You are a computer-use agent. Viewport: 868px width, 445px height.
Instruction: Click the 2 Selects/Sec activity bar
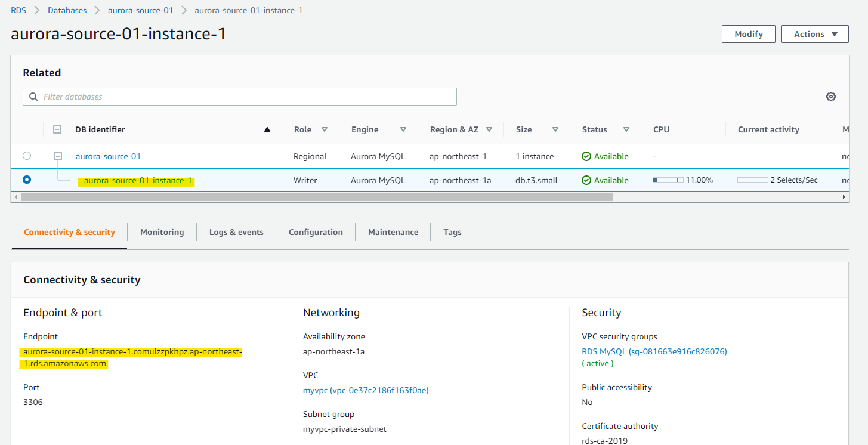pos(753,180)
